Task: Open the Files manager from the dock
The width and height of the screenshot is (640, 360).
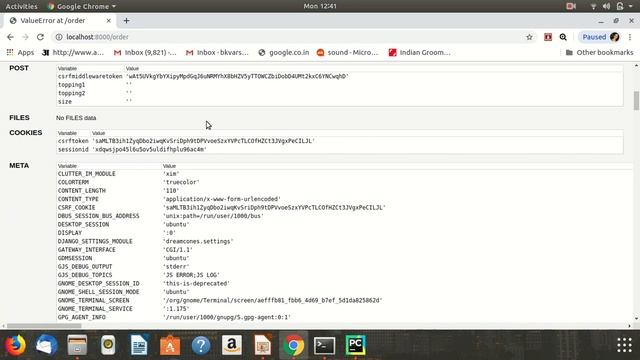Action: click(77, 345)
